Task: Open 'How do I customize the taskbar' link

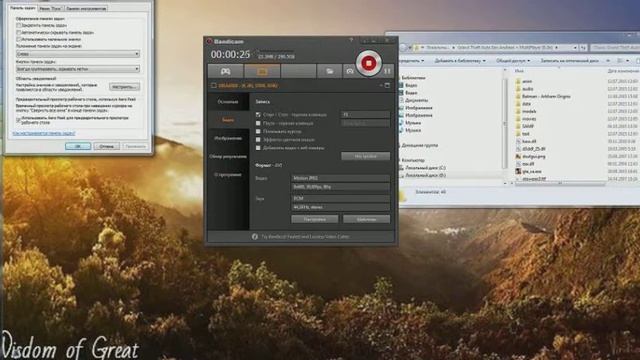Action: (x=44, y=133)
